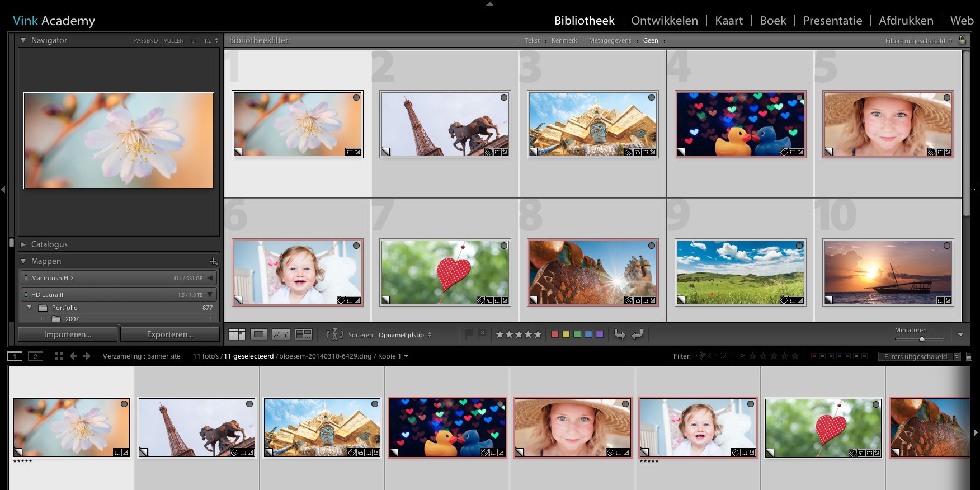Screen dimensions: 980x490
Task: Switch to Grid view in toolbar
Action: 237,334
